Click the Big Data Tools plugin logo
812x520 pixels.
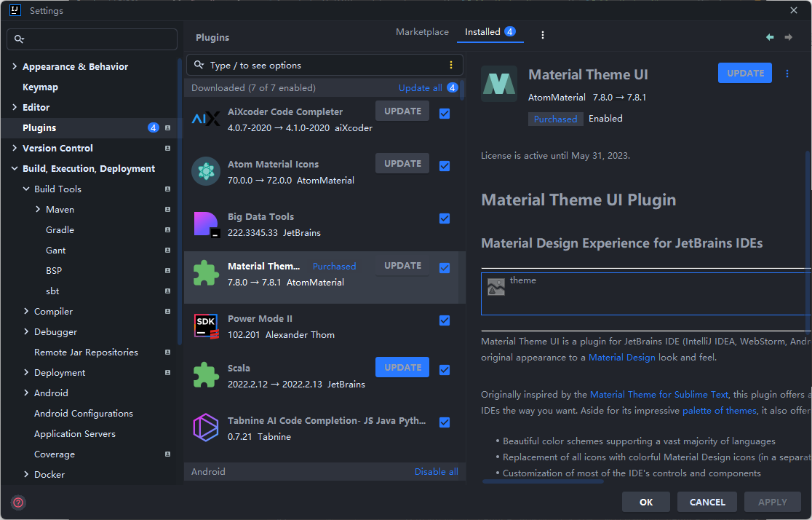[x=207, y=224]
